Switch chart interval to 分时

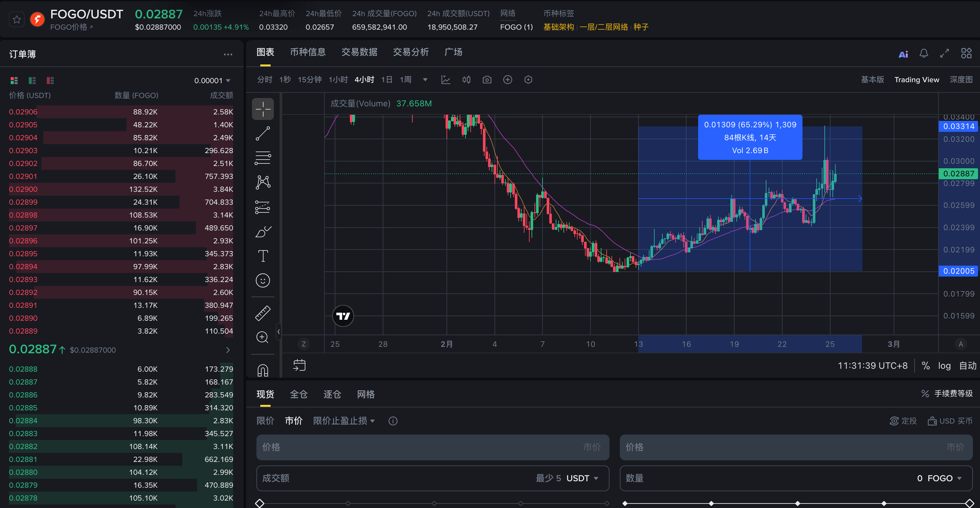point(264,80)
